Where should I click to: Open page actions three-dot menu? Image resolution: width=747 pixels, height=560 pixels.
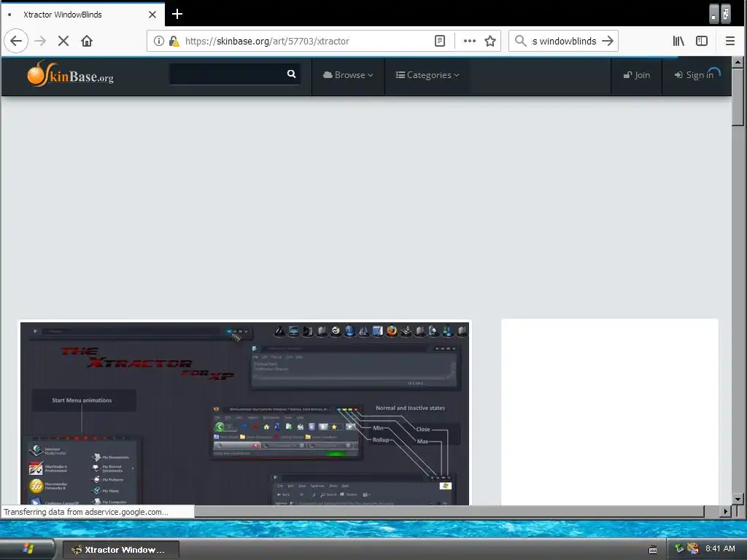(469, 41)
